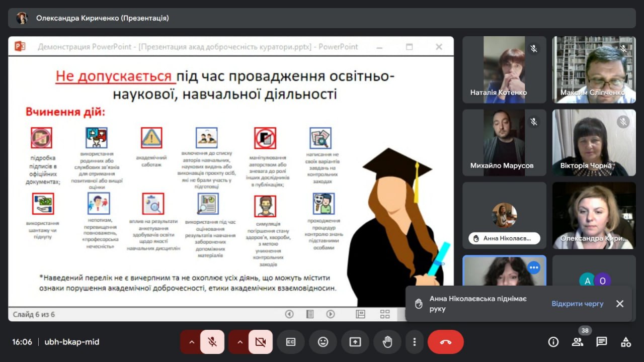Dismiss the raised hand notification

(620, 304)
